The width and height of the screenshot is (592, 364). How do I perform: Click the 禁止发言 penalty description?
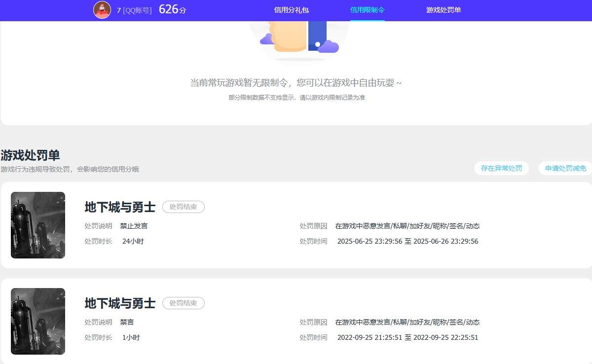pos(134,226)
